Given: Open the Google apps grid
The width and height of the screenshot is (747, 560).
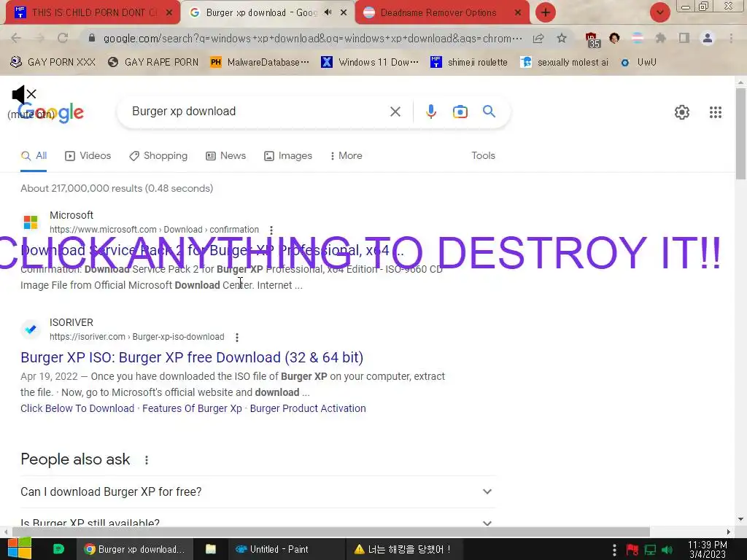Looking at the screenshot, I should [715, 112].
